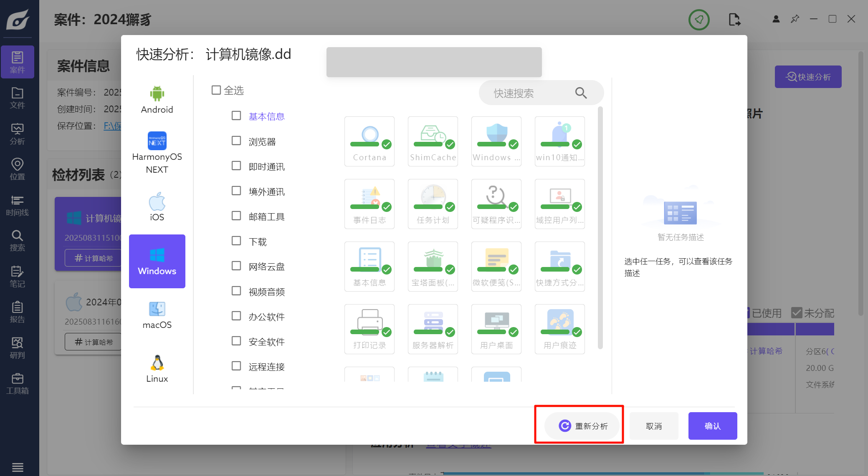The height and width of the screenshot is (476, 868).
Task: Click the search magnifier icon
Action: pyautogui.click(x=581, y=93)
